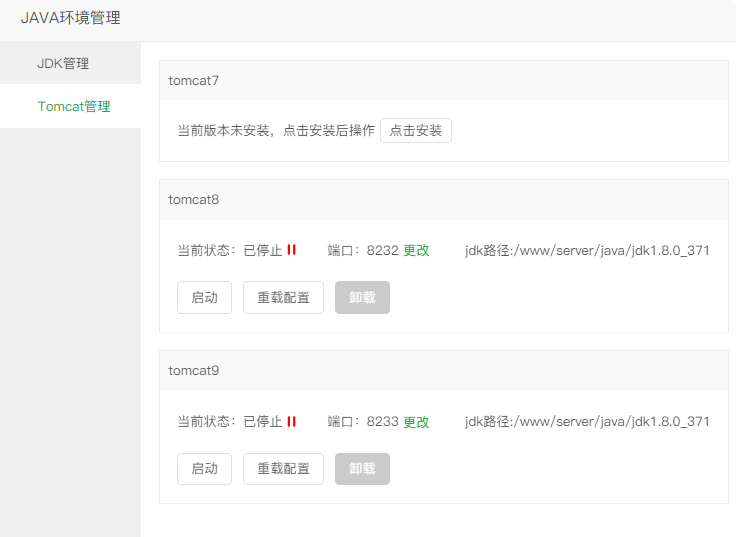736x537 pixels.
Task: Click tomcat9 jdk路径 text
Action: tap(587, 422)
